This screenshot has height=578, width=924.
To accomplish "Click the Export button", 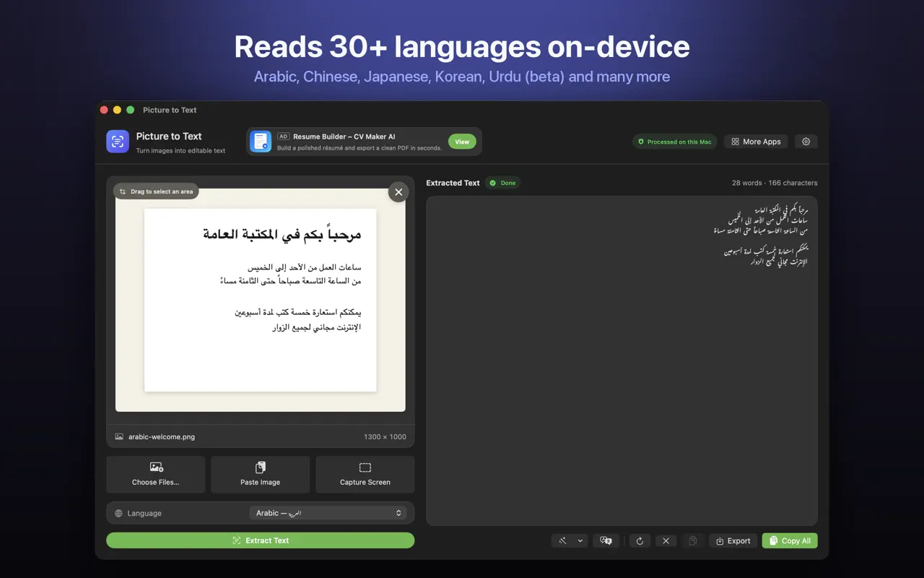I will (x=733, y=540).
